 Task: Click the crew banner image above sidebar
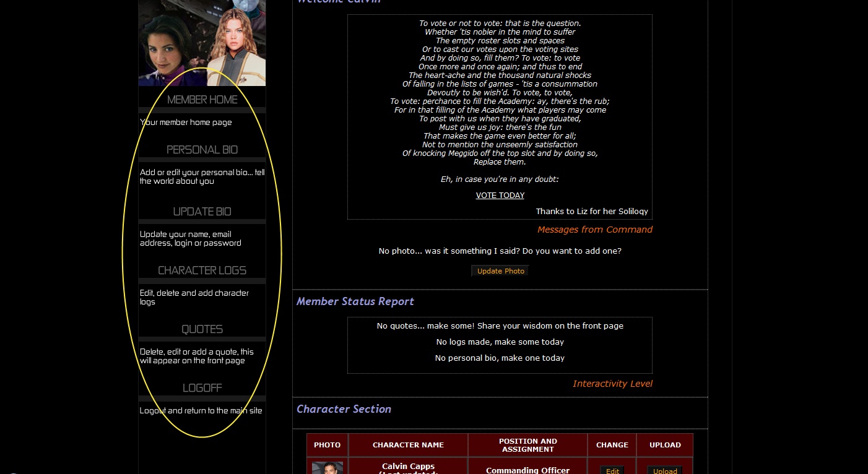click(202, 42)
